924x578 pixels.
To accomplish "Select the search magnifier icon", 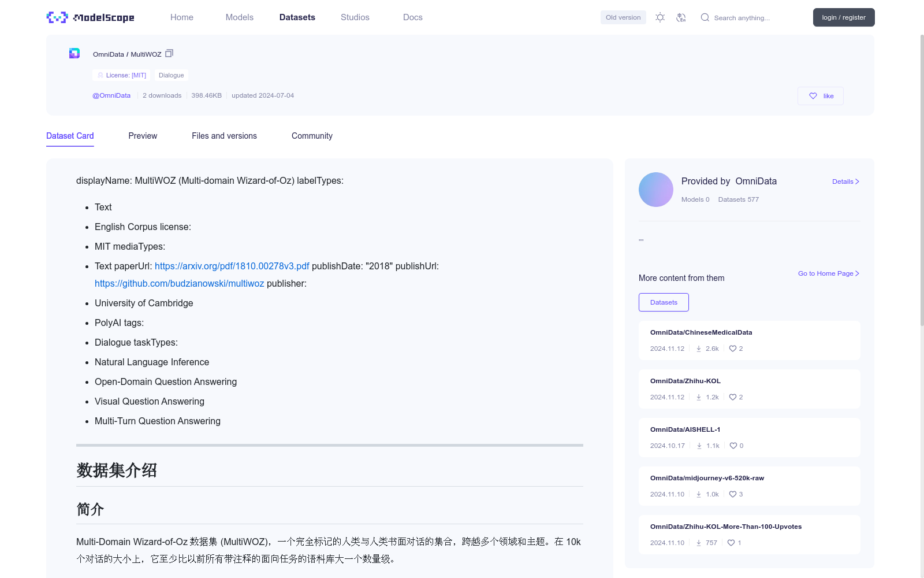I will 705,17.
